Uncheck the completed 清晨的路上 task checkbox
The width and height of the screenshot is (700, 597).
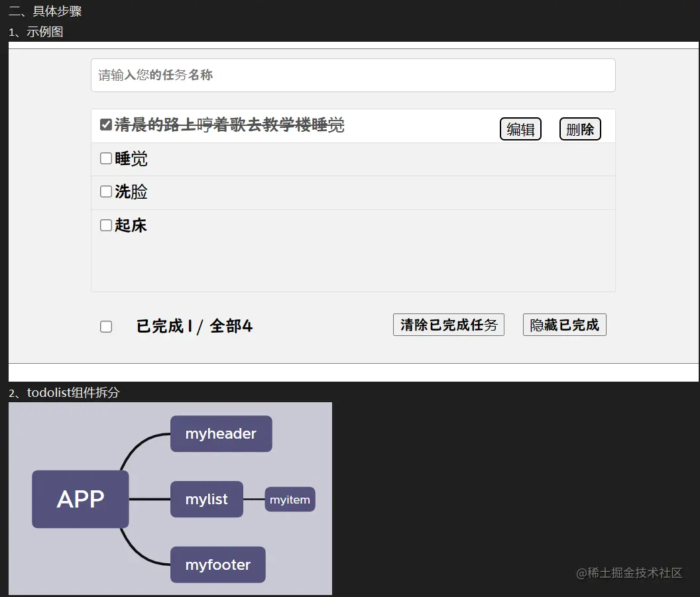point(106,125)
